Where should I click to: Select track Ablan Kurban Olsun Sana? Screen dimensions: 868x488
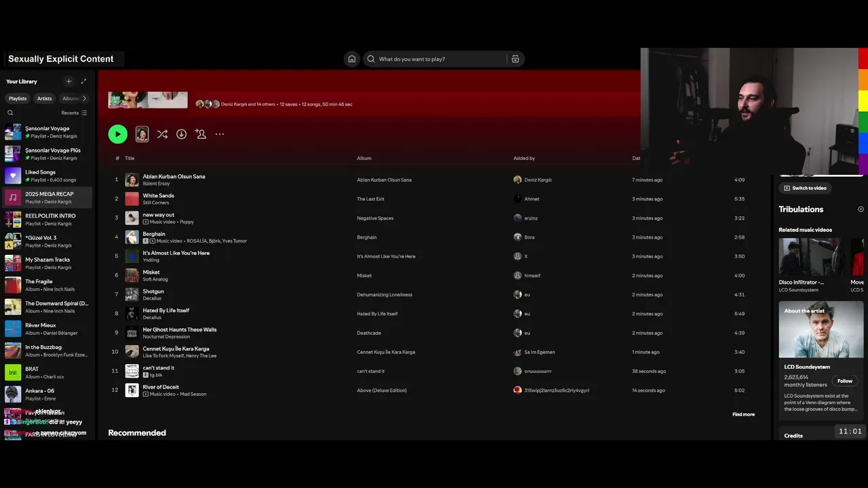pyautogui.click(x=174, y=176)
